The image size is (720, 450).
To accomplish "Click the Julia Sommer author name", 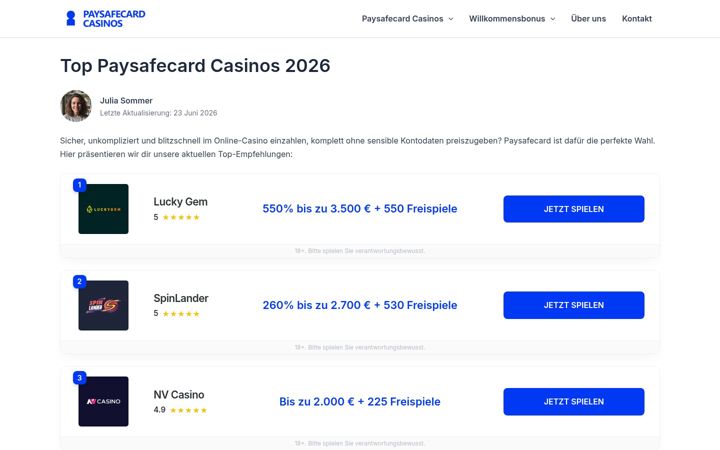I will click(x=126, y=101).
